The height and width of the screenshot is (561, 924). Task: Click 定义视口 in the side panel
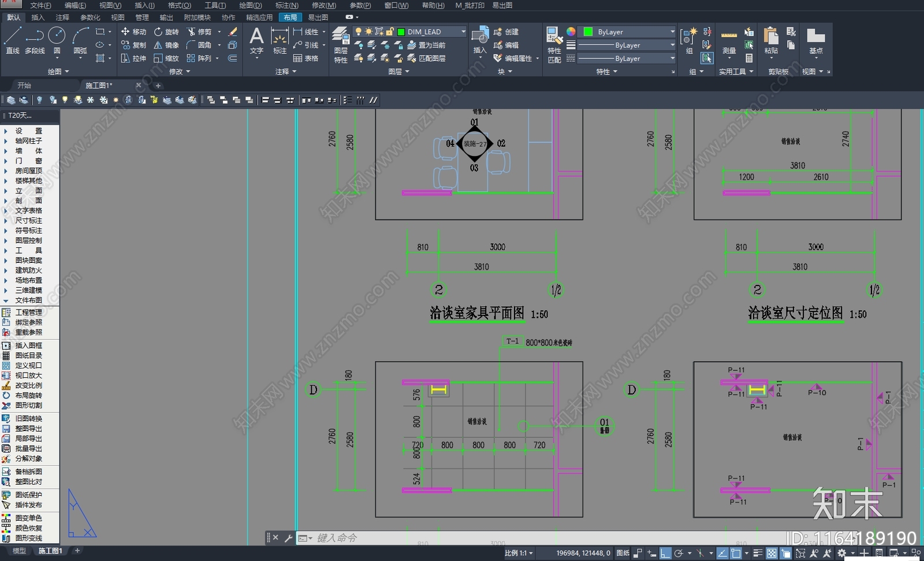click(29, 366)
